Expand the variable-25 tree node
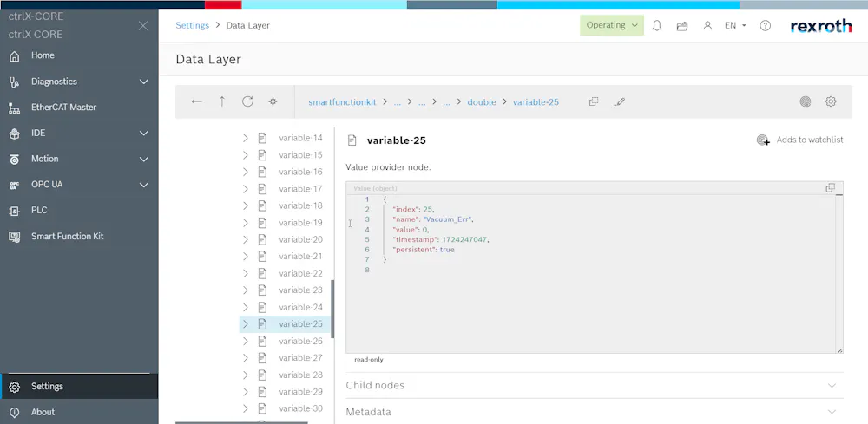The image size is (868, 424). tap(246, 324)
